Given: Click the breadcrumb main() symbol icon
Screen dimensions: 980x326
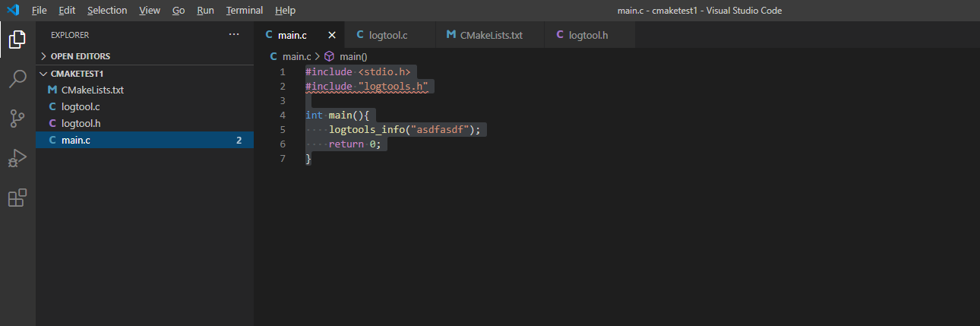Looking at the screenshot, I should [x=330, y=56].
